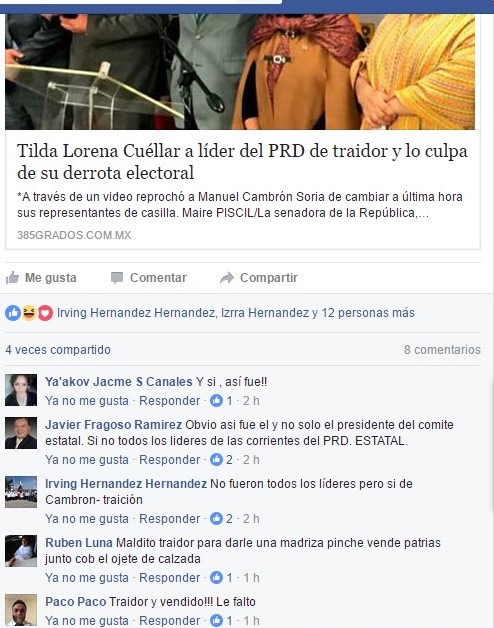
Task: Open Irving Hernandez Hernandez in reactions line
Action: tap(136, 313)
